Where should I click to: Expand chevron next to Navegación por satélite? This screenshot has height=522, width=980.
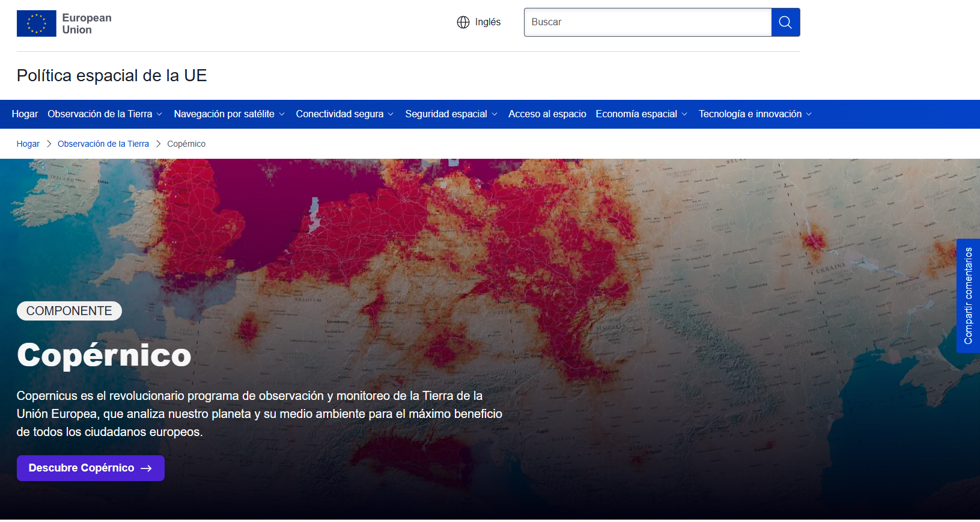coord(282,114)
